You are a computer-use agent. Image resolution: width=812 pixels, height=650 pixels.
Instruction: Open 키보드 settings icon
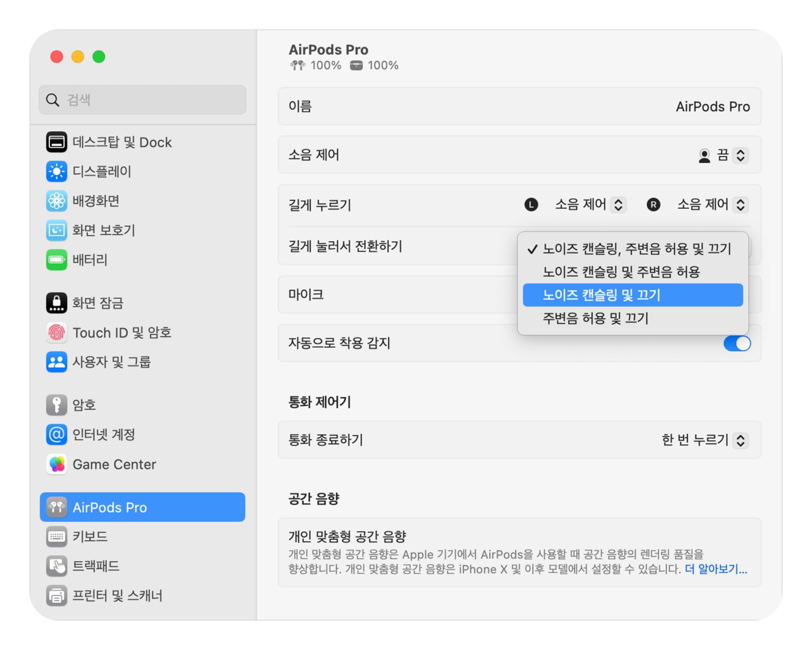pos(56,536)
